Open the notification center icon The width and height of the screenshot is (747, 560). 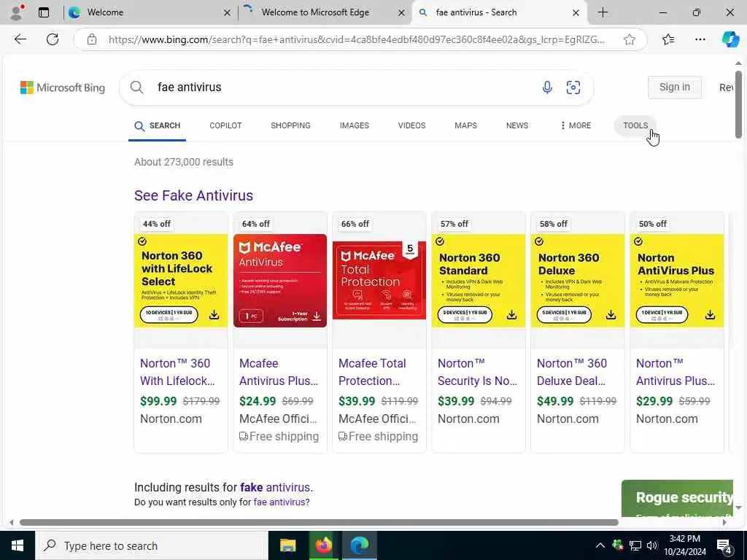click(x=724, y=546)
